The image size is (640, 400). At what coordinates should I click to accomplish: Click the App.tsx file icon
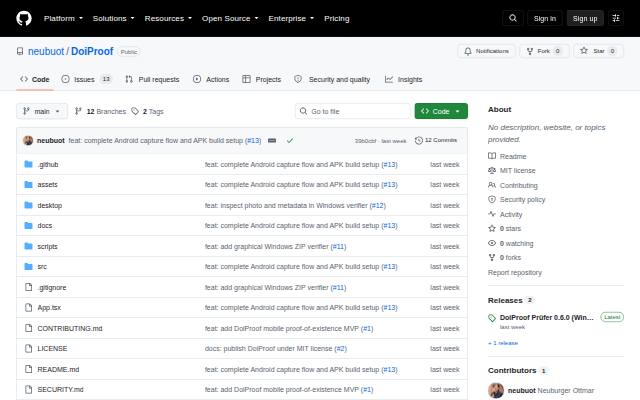coord(28,307)
